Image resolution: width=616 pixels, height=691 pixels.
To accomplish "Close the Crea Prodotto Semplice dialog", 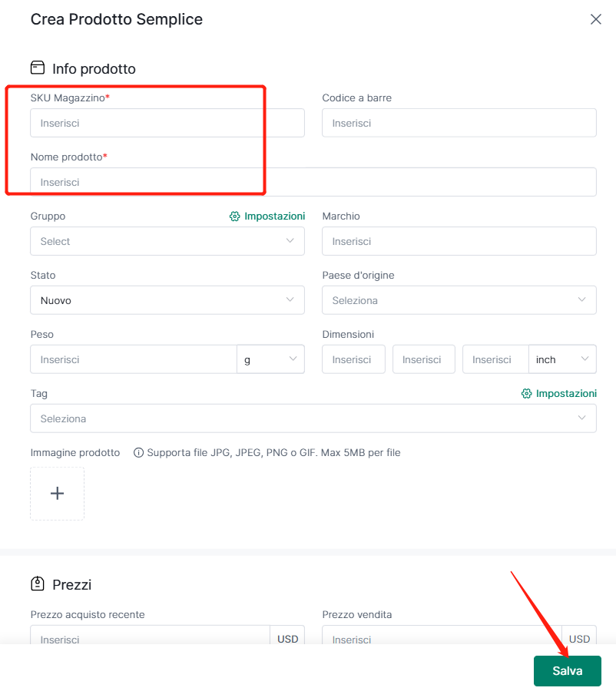I will [596, 19].
